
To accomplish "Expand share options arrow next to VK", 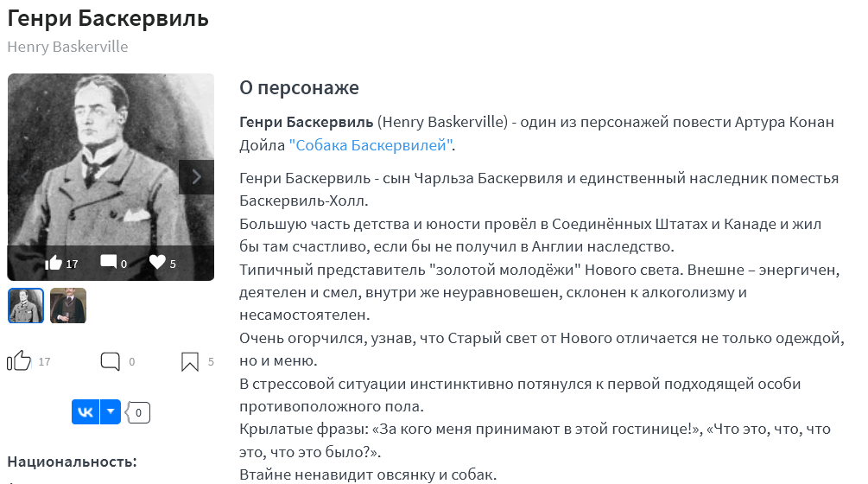I will tap(111, 412).
